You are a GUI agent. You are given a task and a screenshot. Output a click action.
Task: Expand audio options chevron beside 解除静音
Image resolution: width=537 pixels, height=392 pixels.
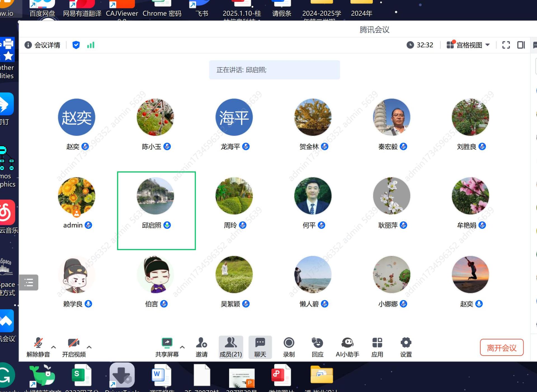(x=54, y=347)
